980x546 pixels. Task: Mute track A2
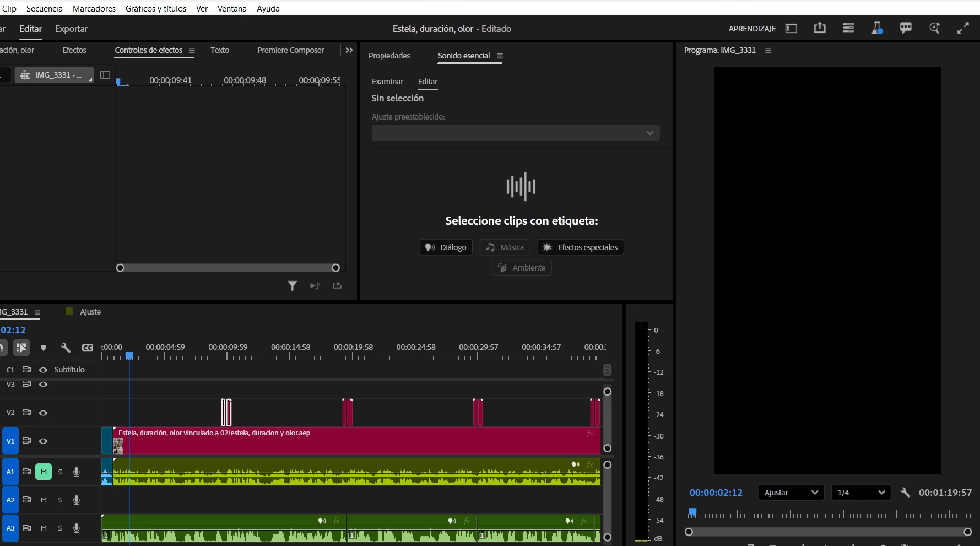(44, 500)
